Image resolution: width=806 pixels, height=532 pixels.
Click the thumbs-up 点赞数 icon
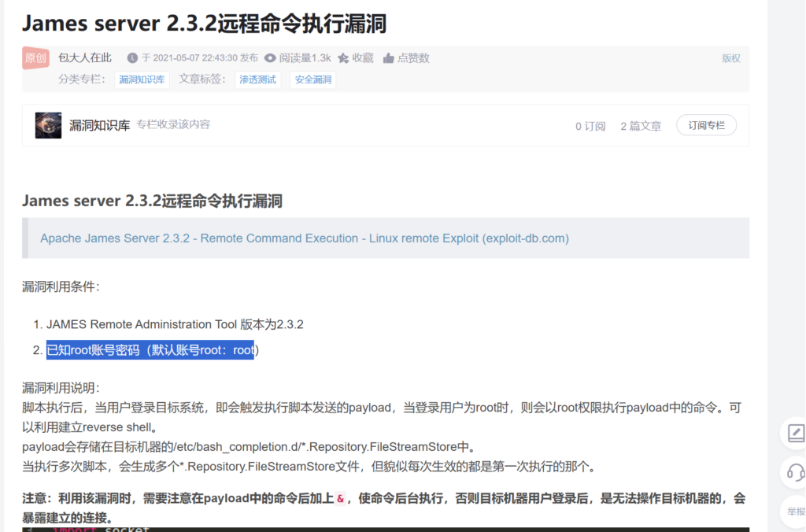388,58
